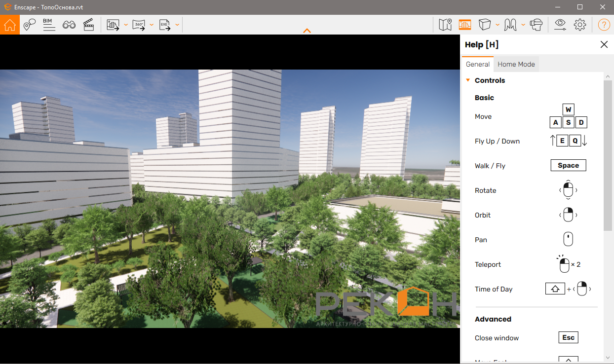This screenshot has height=364, width=614.
Task: Click the Help panel scroll-up arrow
Action: tap(608, 75)
